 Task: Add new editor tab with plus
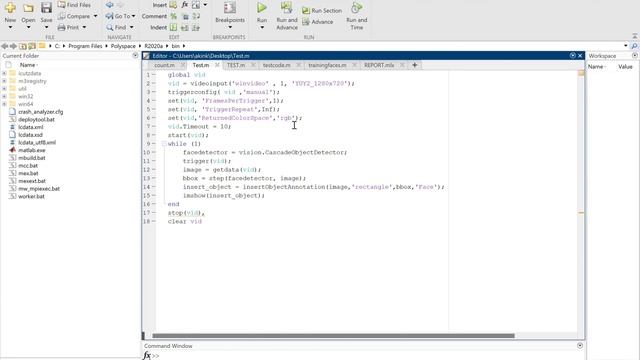pyautogui.click(x=415, y=65)
